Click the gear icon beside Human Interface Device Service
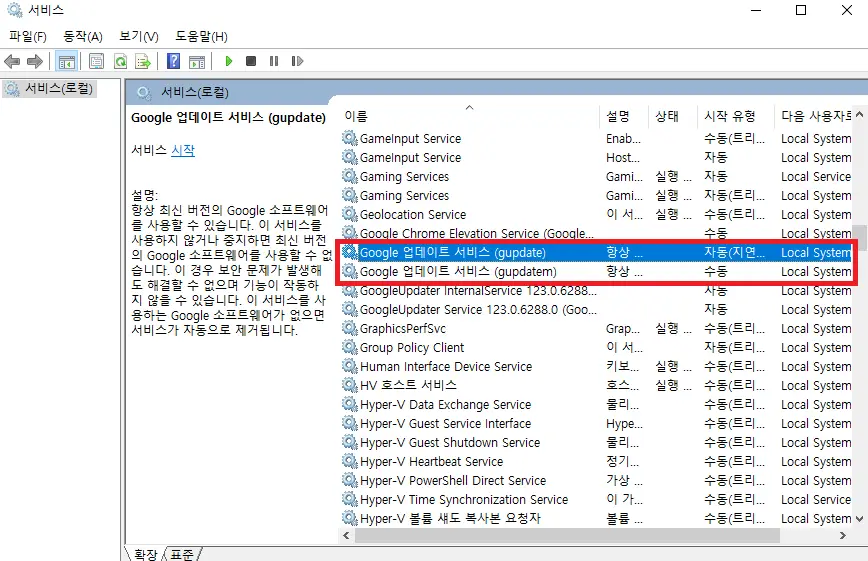The width and height of the screenshot is (868, 561). click(349, 366)
